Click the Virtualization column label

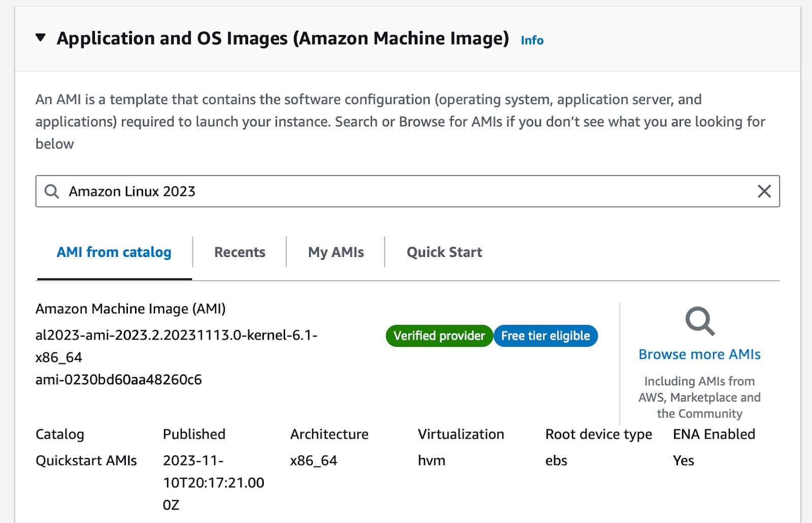click(x=461, y=434)
